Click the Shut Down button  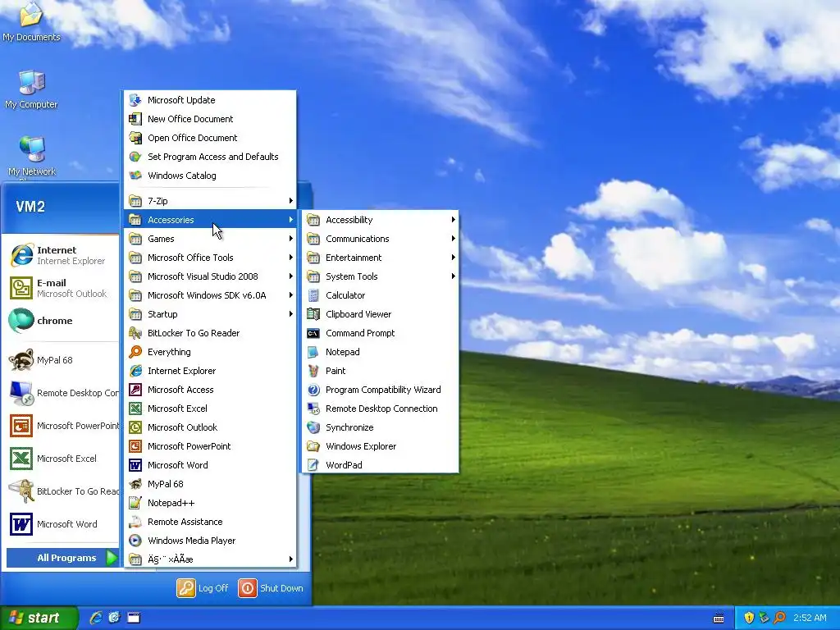(x=271, y=587)
